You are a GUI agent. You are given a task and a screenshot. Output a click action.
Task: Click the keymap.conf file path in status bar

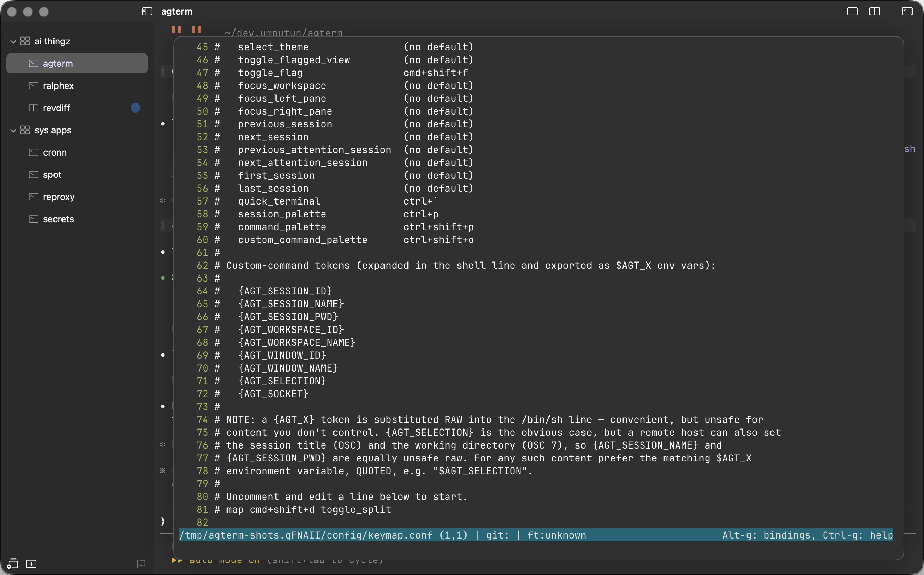306,535
